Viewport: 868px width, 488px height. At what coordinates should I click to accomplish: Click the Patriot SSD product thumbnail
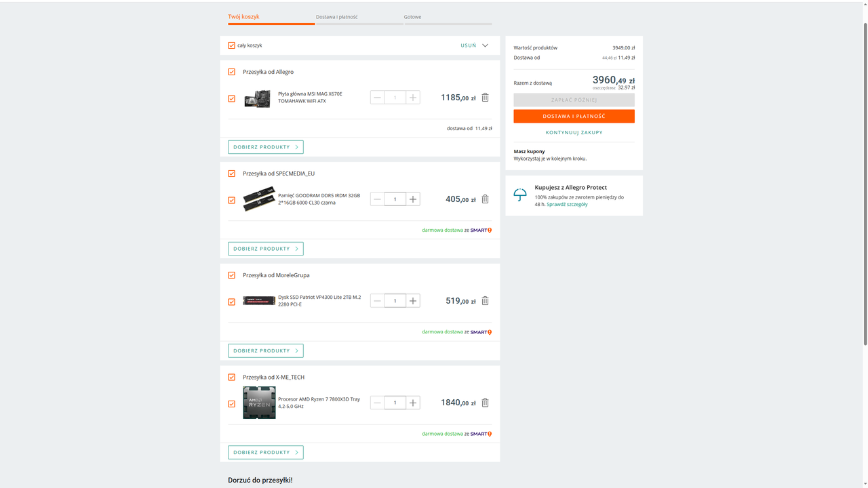259,301
